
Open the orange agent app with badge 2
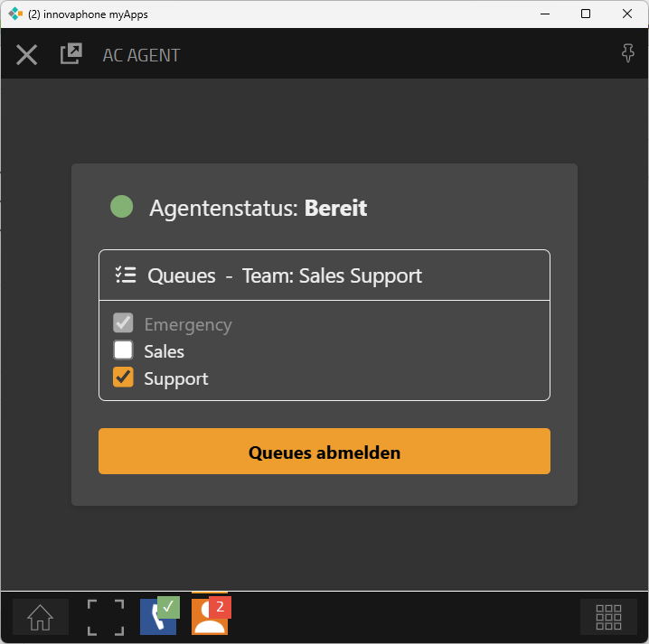point(210,616)
